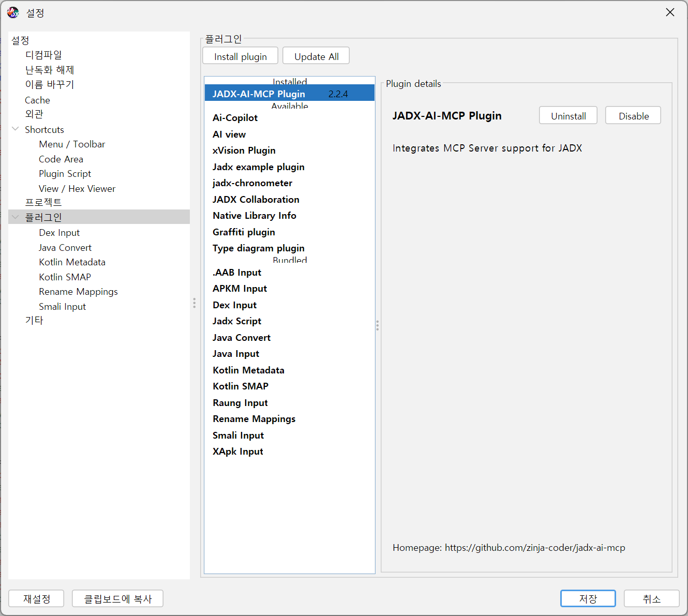Open Kotlin SMAP settings in tree
Screen dimensions: 688x616
(65, 277)
